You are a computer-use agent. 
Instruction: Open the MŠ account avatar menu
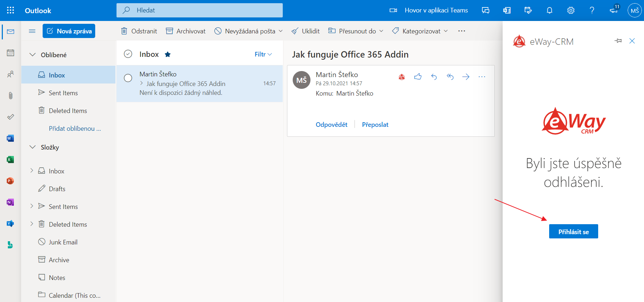point(635,10)
